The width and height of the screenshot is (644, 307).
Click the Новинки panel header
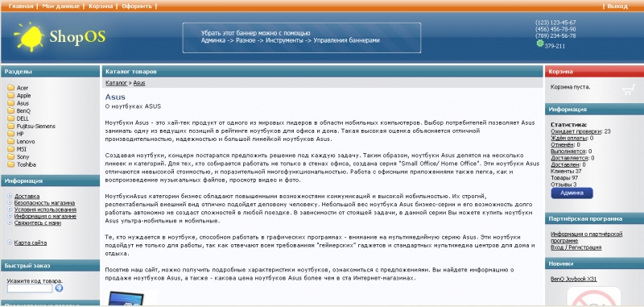tap(594, 263)
